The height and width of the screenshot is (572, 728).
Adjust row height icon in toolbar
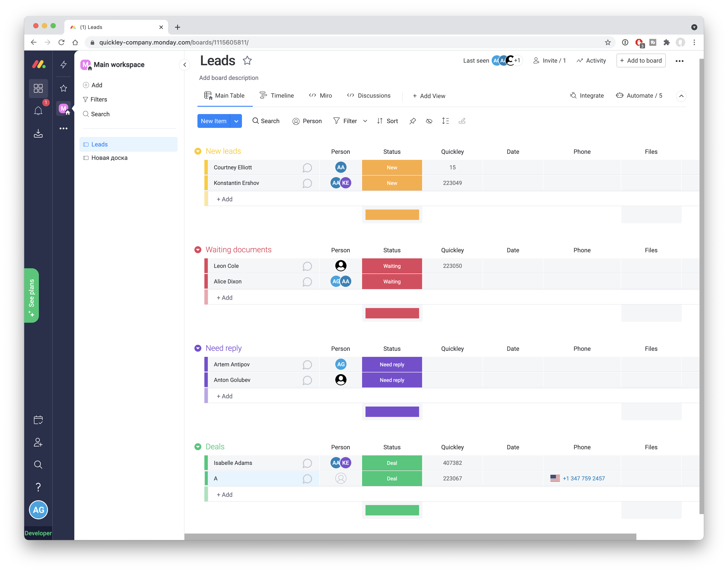(x=445, y=121)
